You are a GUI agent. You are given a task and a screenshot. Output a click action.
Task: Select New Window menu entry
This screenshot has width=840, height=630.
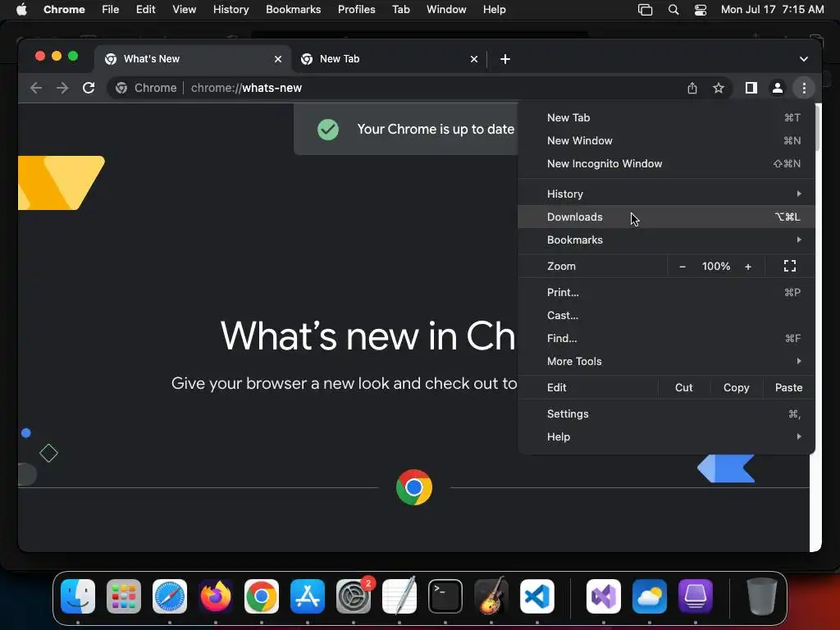point(666,141)
